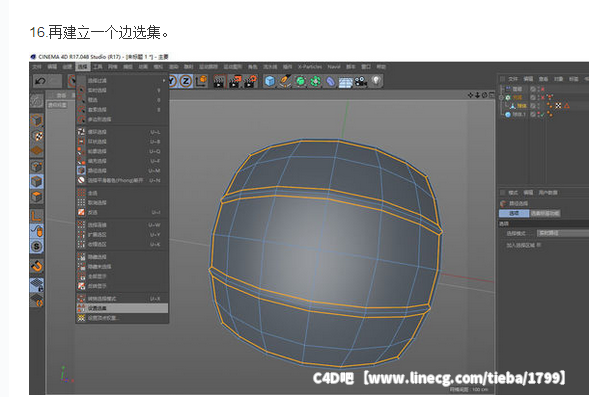Open the 选择模式 dropdown in attributes
The width and height of the screenshot is (599, 397).
pos(562,233)
